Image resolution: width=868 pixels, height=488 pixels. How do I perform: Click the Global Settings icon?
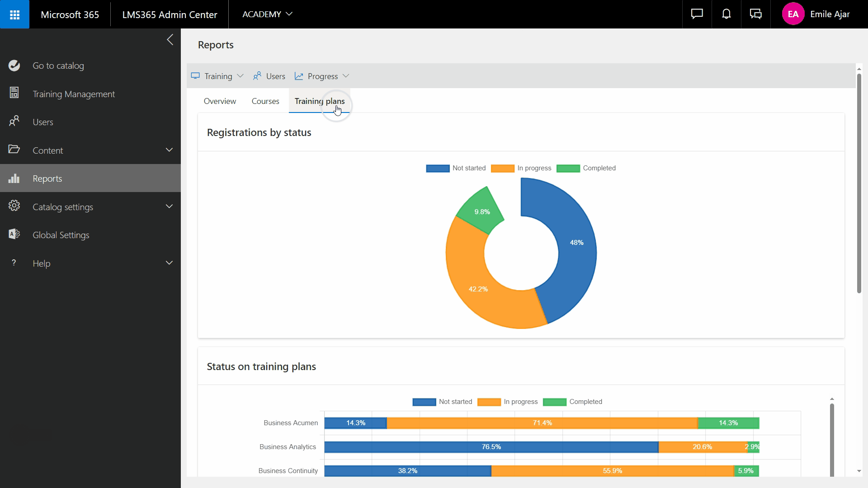(x=14, y=235)
